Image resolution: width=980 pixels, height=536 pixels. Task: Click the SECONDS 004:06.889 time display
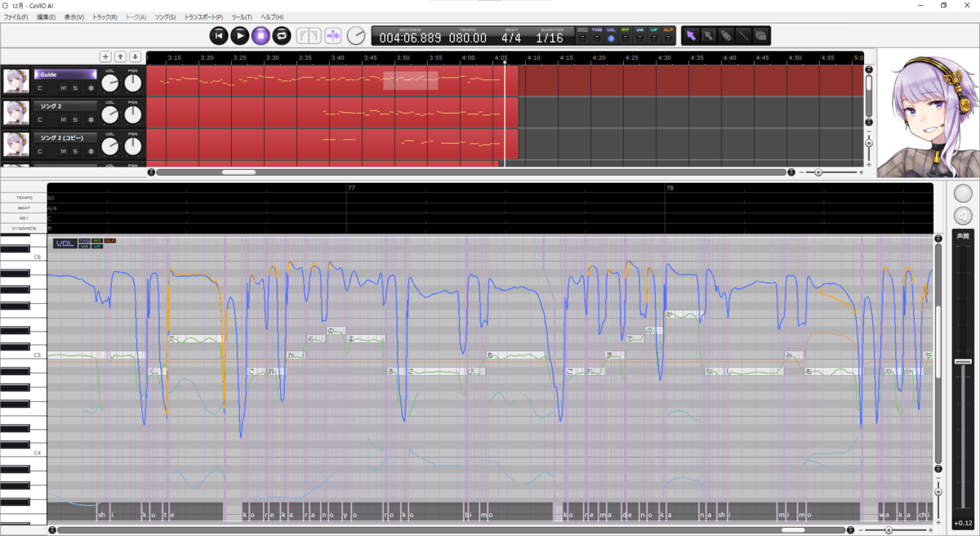point(410,36)
